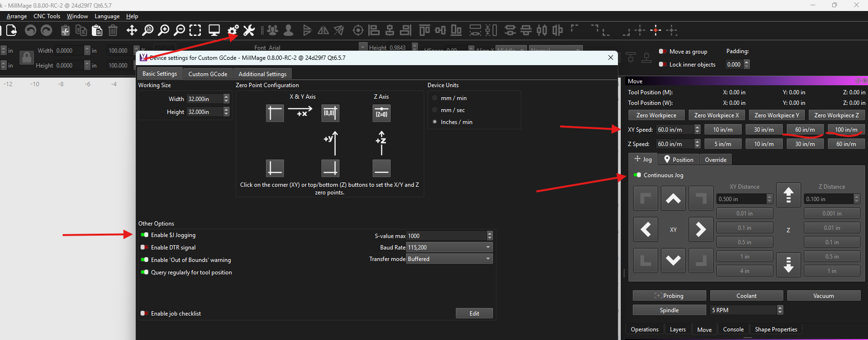Click the Padding spinner arrows
This screenshot has width=868, height=340.
click(747, 64)
